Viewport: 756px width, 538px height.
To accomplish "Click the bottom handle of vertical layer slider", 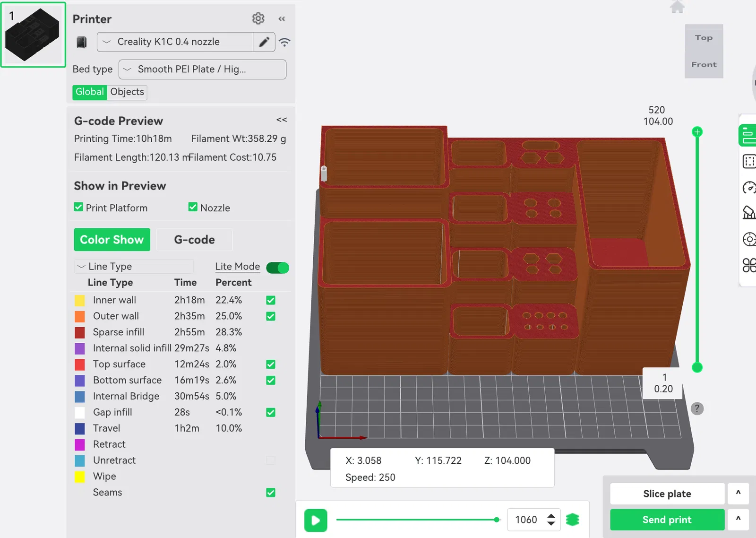I will pyautogui.click(x=697, y=367).
